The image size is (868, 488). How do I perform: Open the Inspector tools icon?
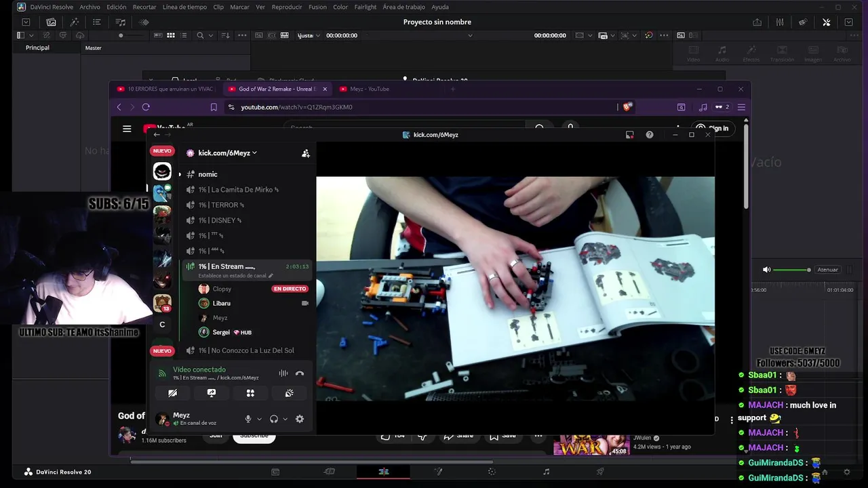pos(826,22)
